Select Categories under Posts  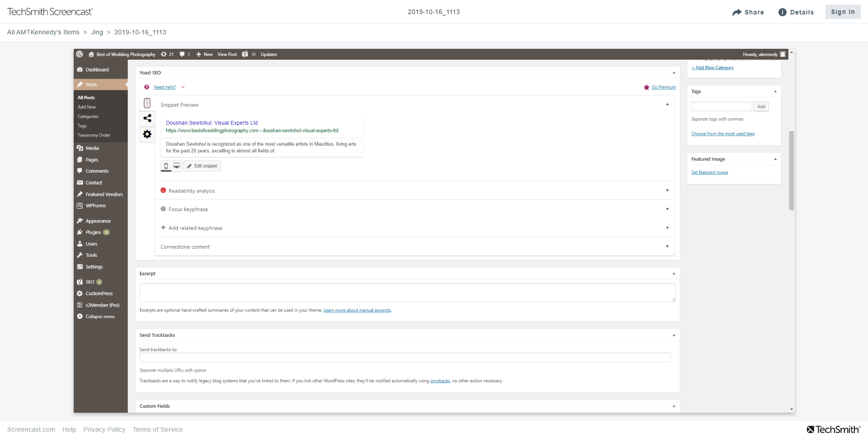[x=88, y=117]
